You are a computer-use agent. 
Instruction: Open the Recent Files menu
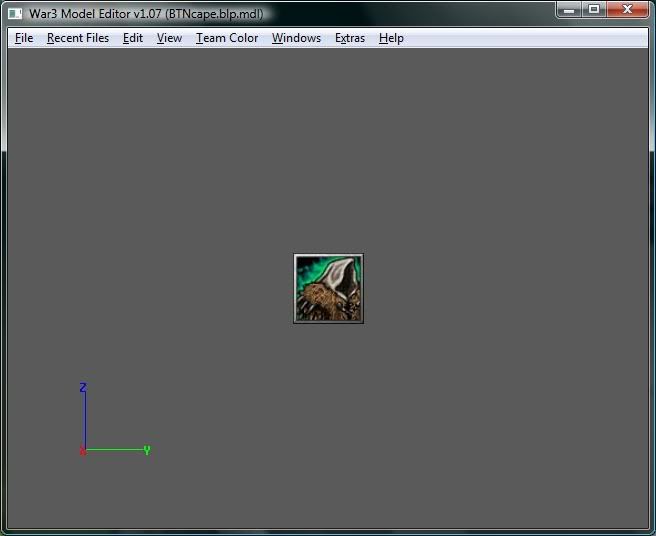coord(78,38)
